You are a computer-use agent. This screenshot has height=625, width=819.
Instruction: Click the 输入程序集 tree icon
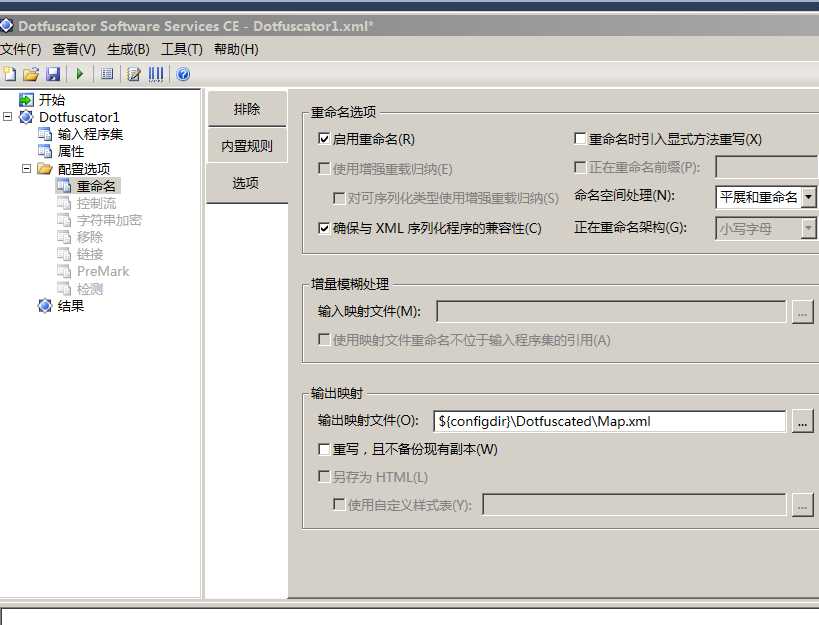pyautogui.click(x=45, y=134)
